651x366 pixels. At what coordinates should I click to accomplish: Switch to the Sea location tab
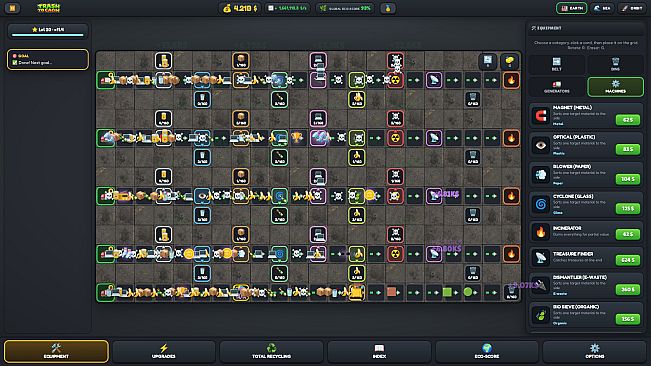click(602, 8)
